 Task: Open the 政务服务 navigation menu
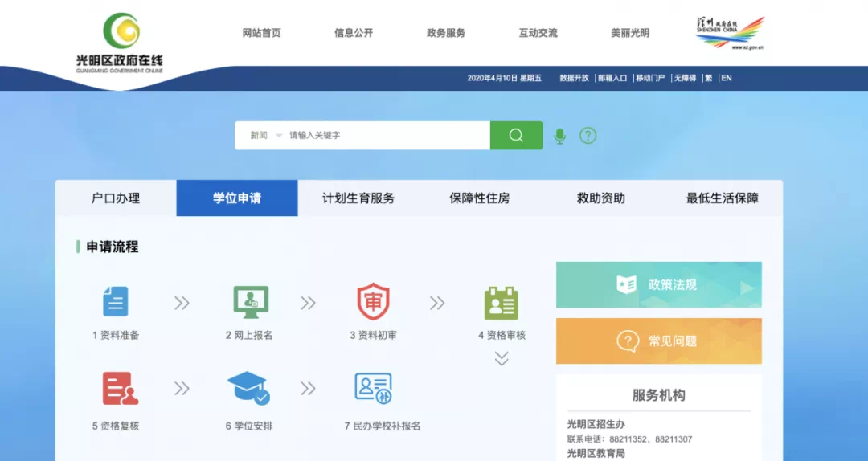coord(446,33)
